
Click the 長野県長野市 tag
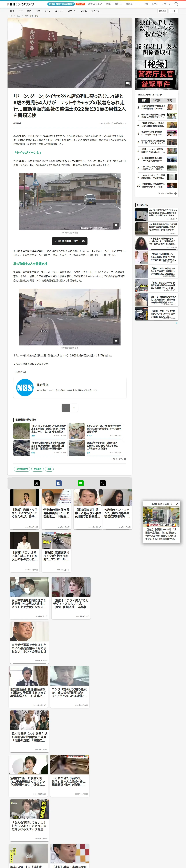pos(22,469)
